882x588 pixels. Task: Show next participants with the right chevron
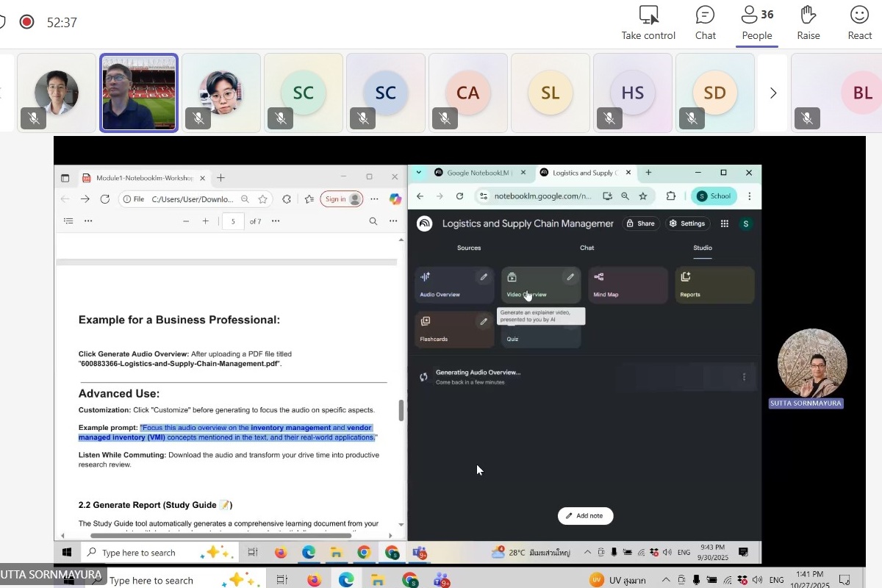[772, 93]
